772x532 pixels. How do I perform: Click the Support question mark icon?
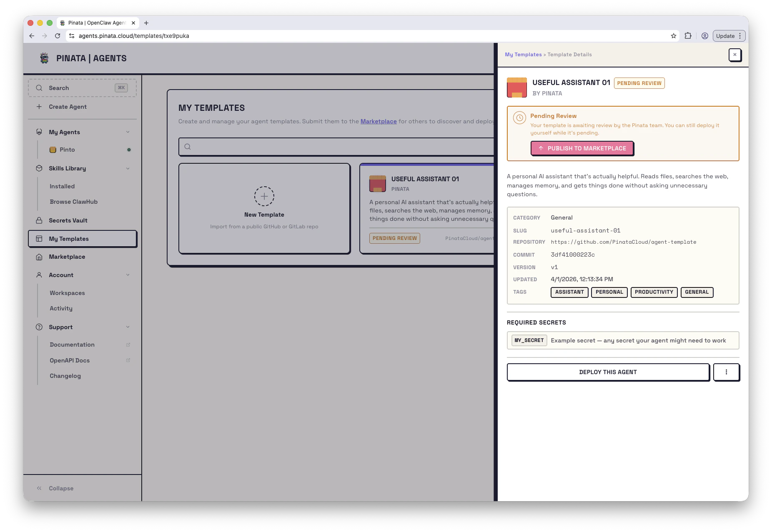39,327
